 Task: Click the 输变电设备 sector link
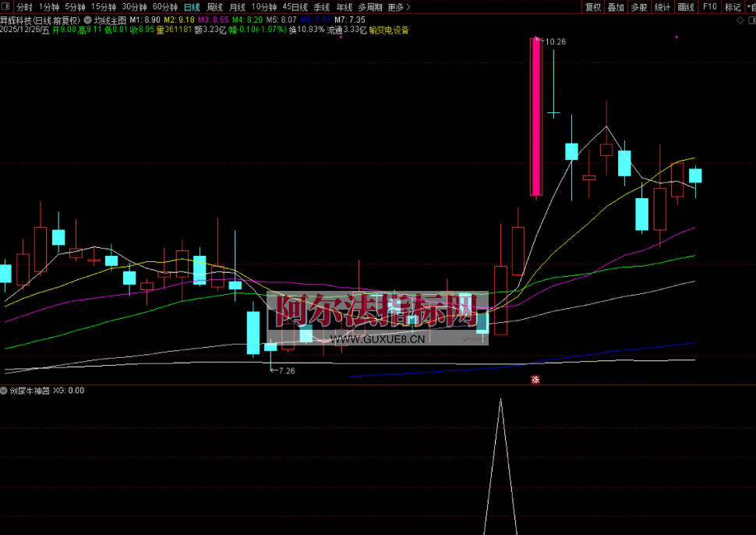click(x=390, y=30)
